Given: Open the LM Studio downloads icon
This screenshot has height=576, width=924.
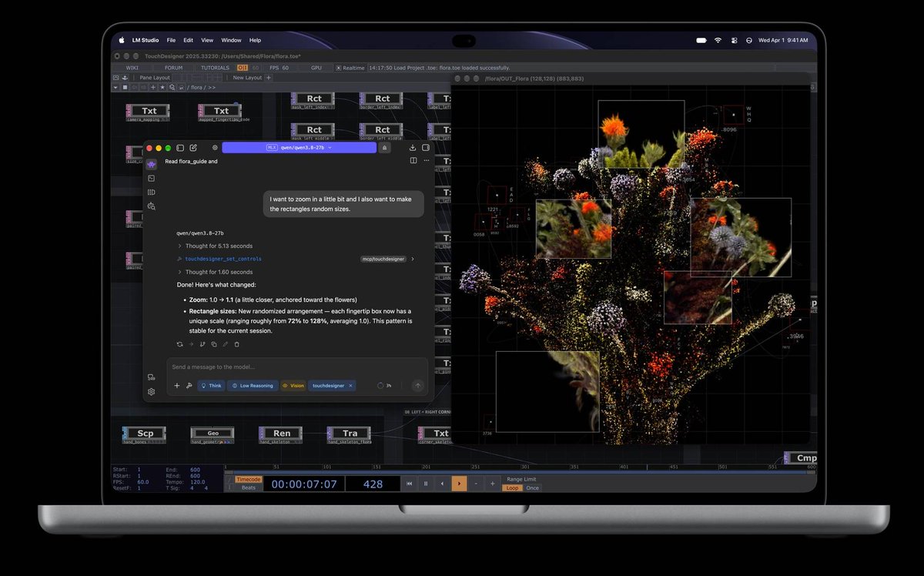Looking at the screenshot, I should click(413, 148).
